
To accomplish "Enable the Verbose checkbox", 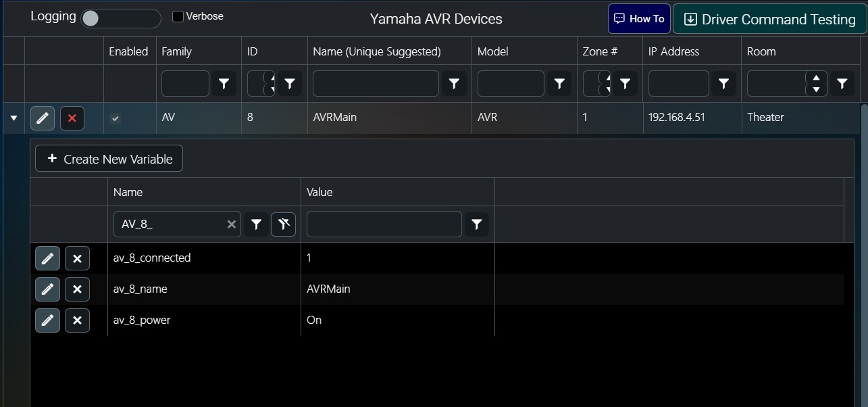I will [x=178, y=16].
